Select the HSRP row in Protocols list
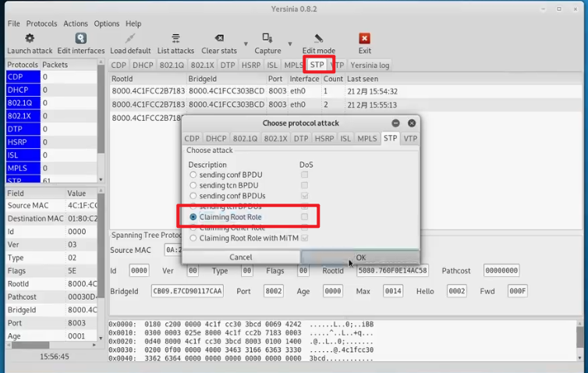Viewport: 588px width, 373px height. click(51, 142)
